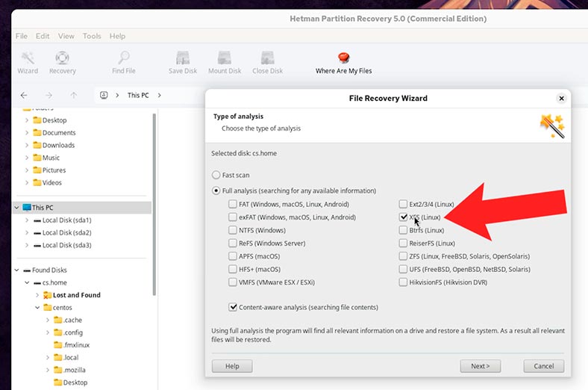Select the Videos folder in tree
This screenshot has height=390, width=588.
pyautogui.click(x=51, y=183)
